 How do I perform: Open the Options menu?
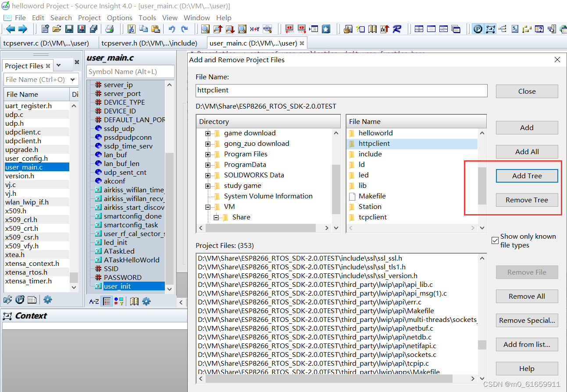pyautogui.click(x=119, y=18)
